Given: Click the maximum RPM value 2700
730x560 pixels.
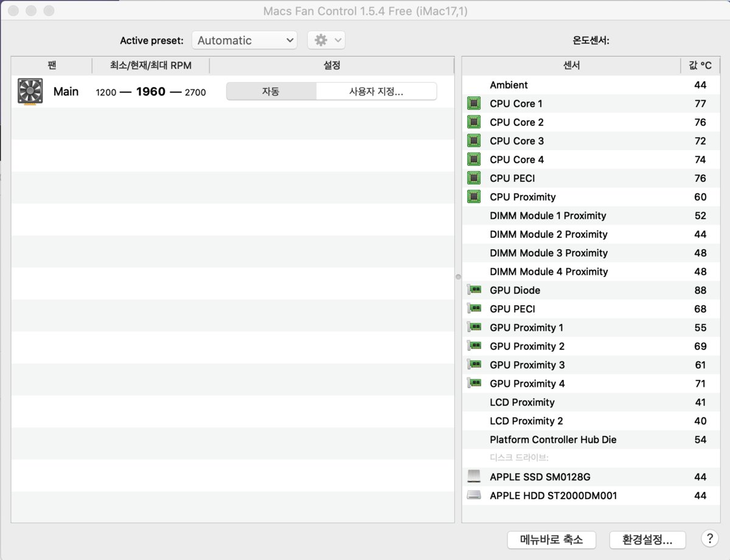Looking at the screenshot, I should 195,92.
